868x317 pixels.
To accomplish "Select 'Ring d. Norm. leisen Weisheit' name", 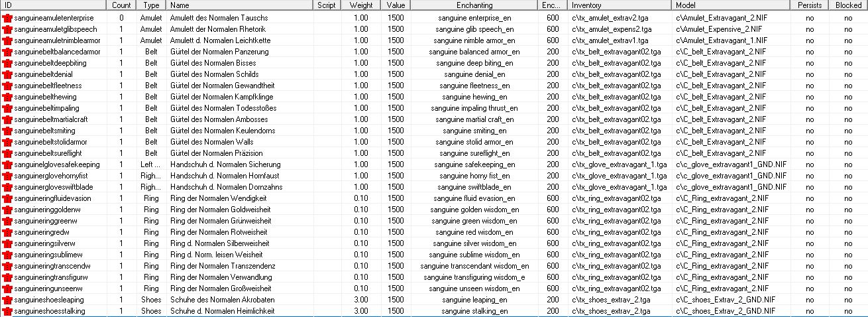I will click(x=215, y=255).
